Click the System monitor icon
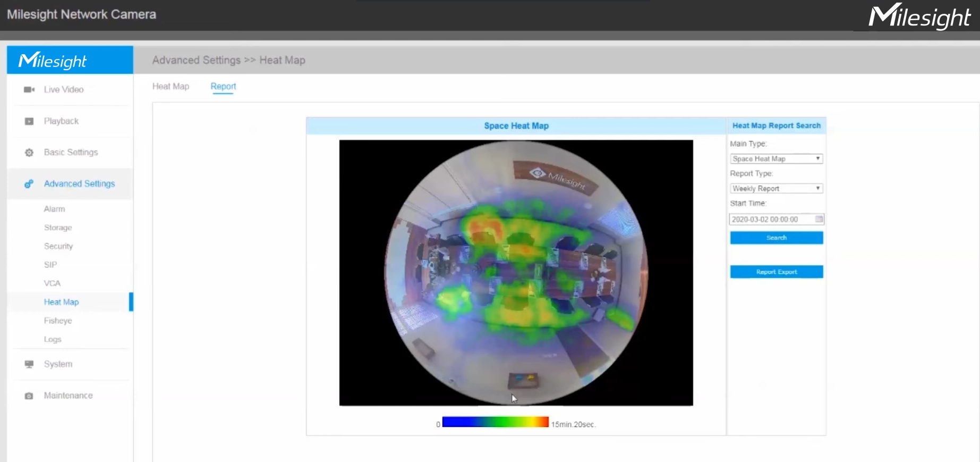This screenshot has width=980, height=462. point(29,364)
